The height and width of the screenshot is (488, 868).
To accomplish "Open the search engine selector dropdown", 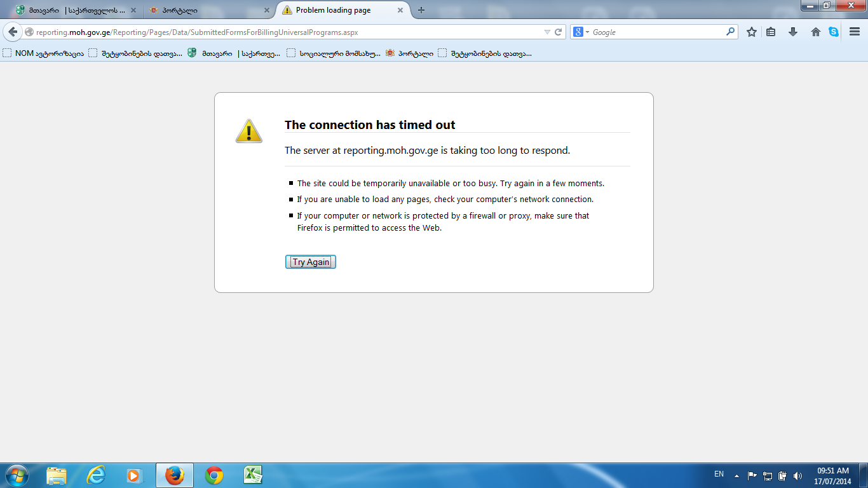I will (x=581, y=32).
